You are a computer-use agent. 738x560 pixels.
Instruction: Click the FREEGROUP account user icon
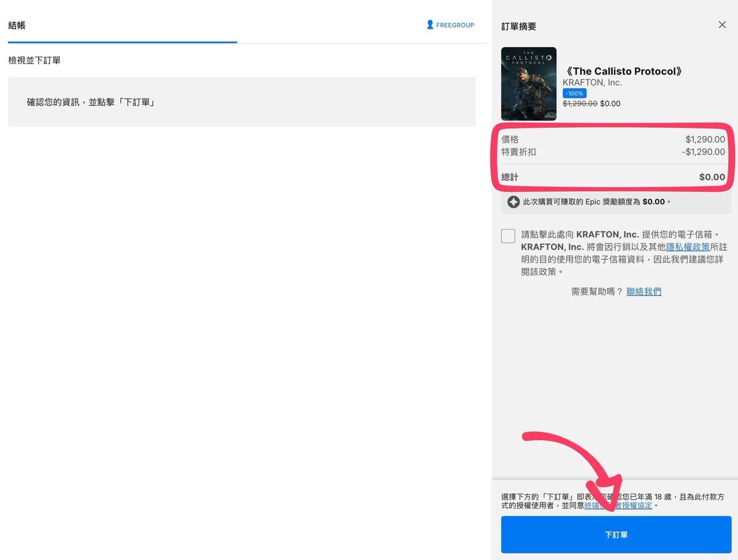pos(430,25)
